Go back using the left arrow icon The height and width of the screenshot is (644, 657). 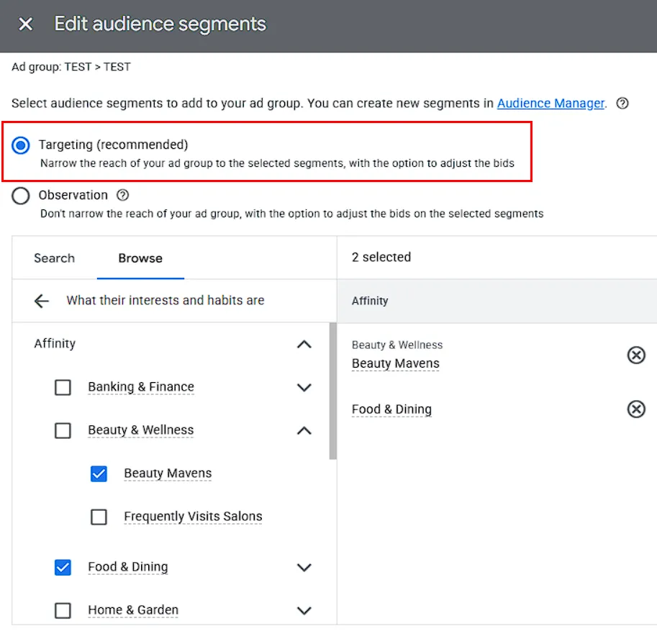point(42,301)
